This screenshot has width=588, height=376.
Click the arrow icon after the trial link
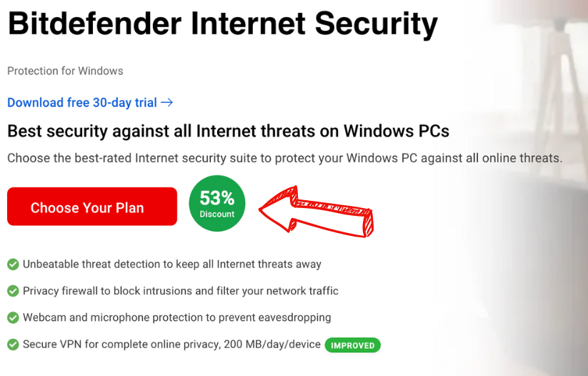coord(167,103)
